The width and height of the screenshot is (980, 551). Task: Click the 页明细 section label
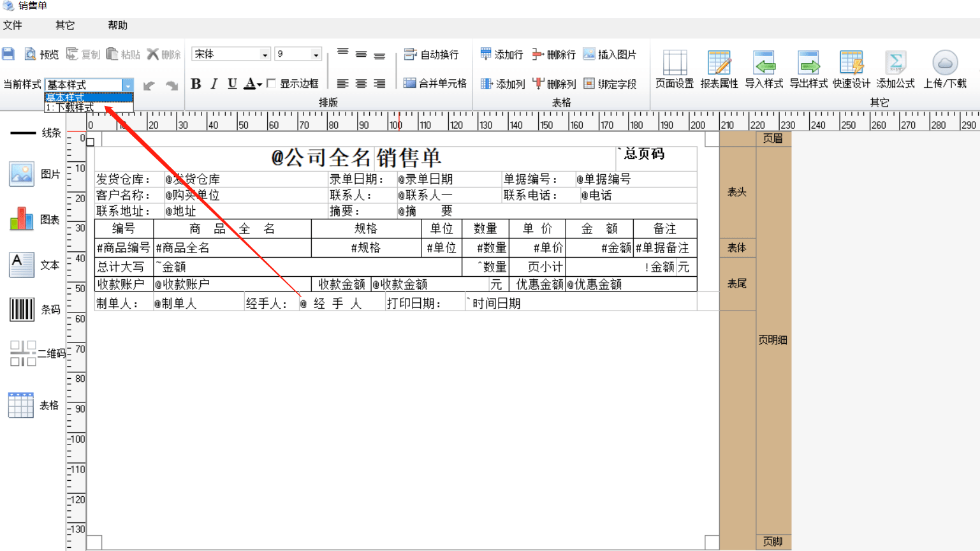pos(773,340)
